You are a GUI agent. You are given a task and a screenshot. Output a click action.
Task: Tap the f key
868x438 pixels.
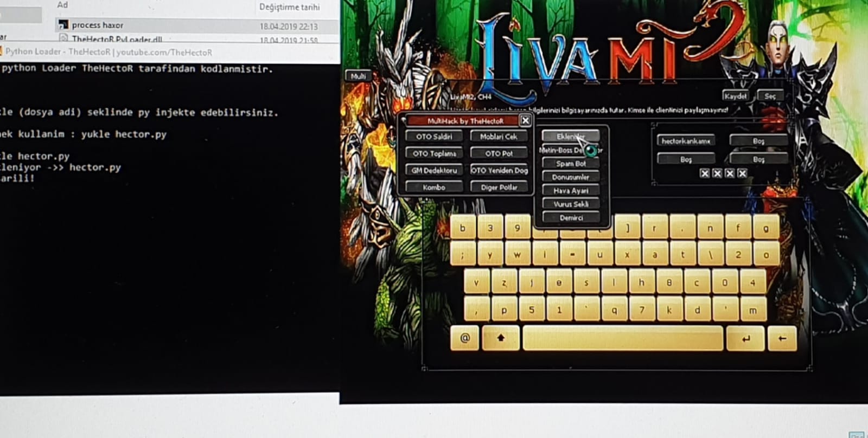[738, 228]
